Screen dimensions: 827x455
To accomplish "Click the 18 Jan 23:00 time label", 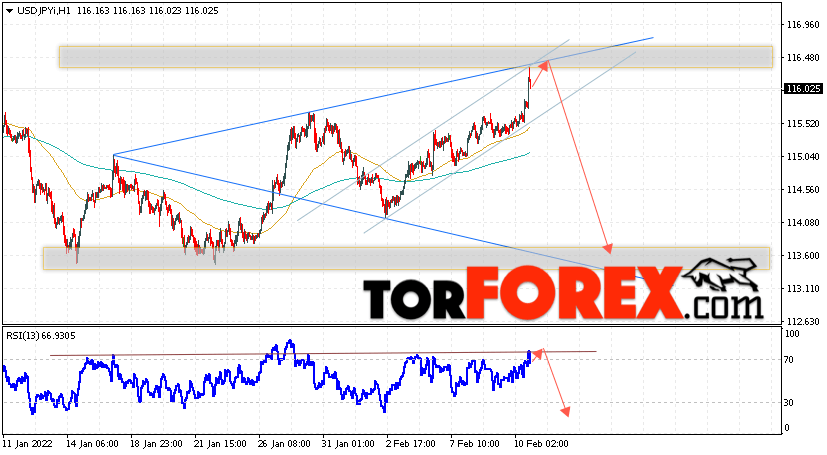I will pos(156,444).
